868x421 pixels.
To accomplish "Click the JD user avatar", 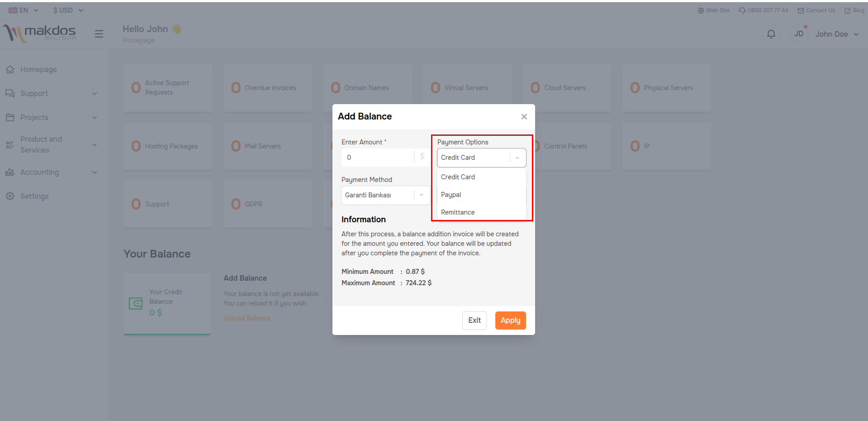I will (799, 34).
